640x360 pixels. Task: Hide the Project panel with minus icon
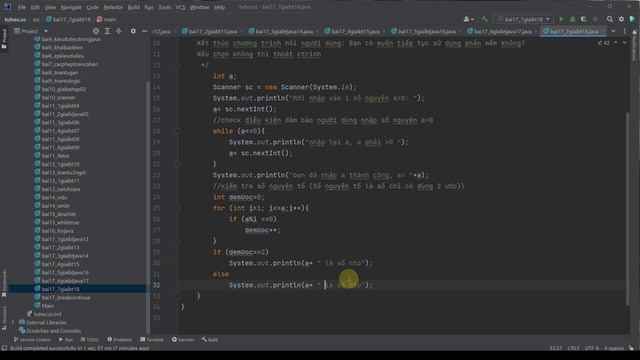pos(144,31)
